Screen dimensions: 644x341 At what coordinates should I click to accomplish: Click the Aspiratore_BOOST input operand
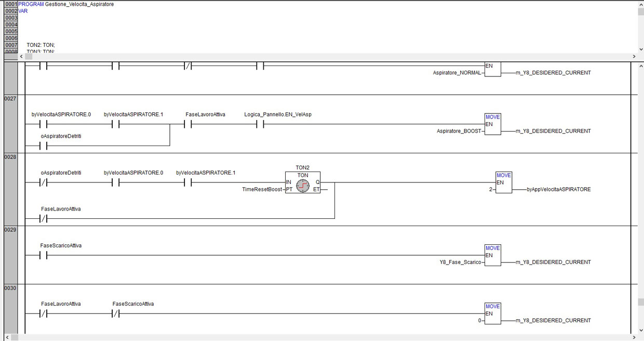coord(459,132)
